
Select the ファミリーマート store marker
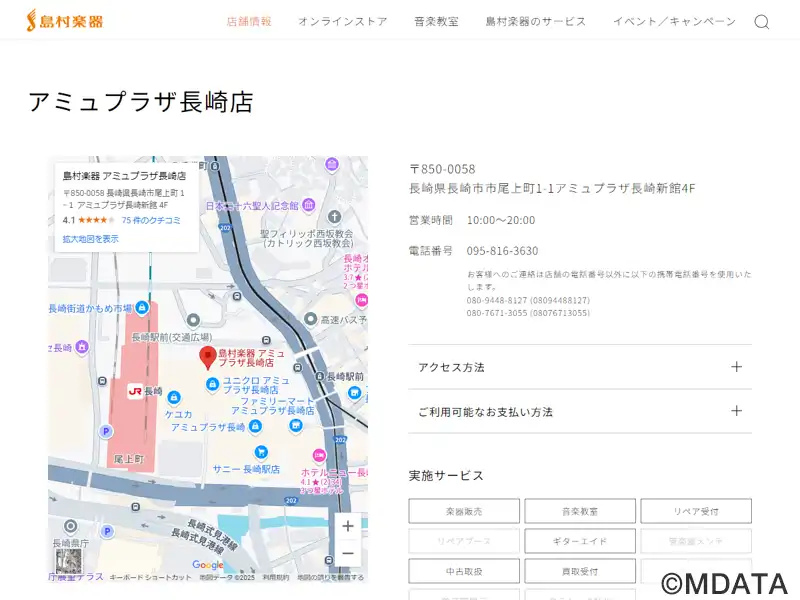click(295, 426)
